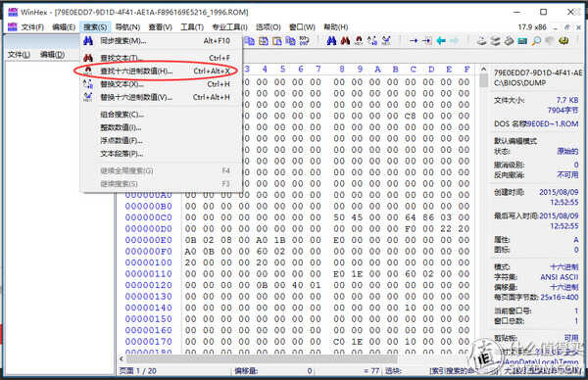Choose 文本段落(P)... menu entry
This screenshot has height=380, width=588.
(x=161, y=154)
